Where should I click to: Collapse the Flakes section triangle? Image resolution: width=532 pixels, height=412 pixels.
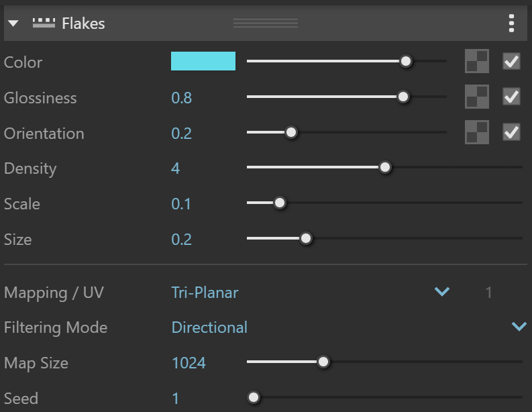(x=13, y=23)
